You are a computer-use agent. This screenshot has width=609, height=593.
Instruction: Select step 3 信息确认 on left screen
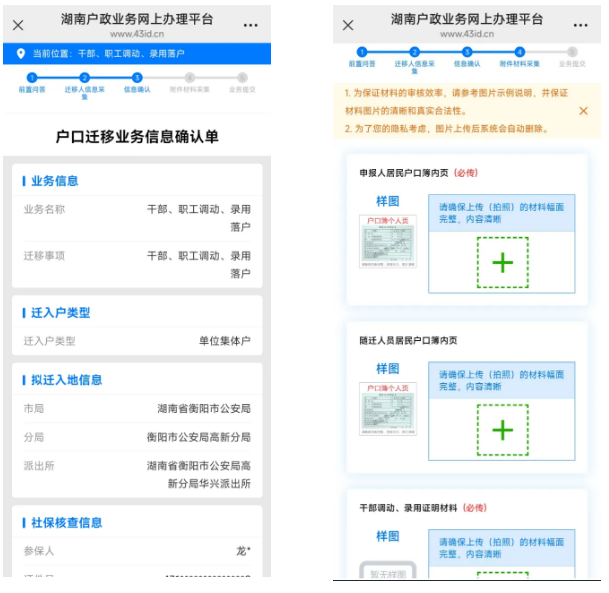[x=137, y=77]
